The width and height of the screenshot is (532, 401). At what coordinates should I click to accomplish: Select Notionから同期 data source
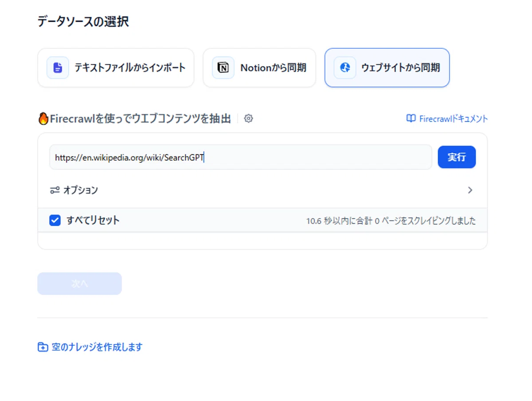(x=259, y=68)
